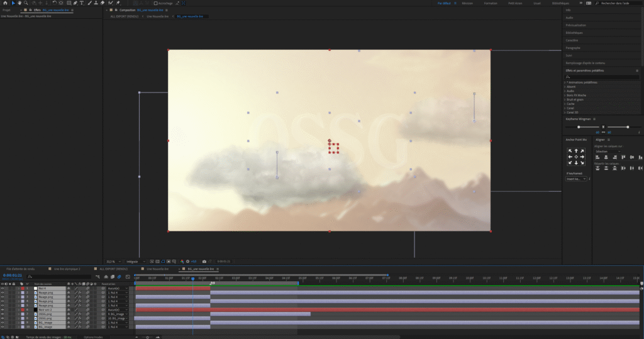Viewport: 644px width, 339px height.
Task: Click the center anchor point icon
Action: [576, 157]
